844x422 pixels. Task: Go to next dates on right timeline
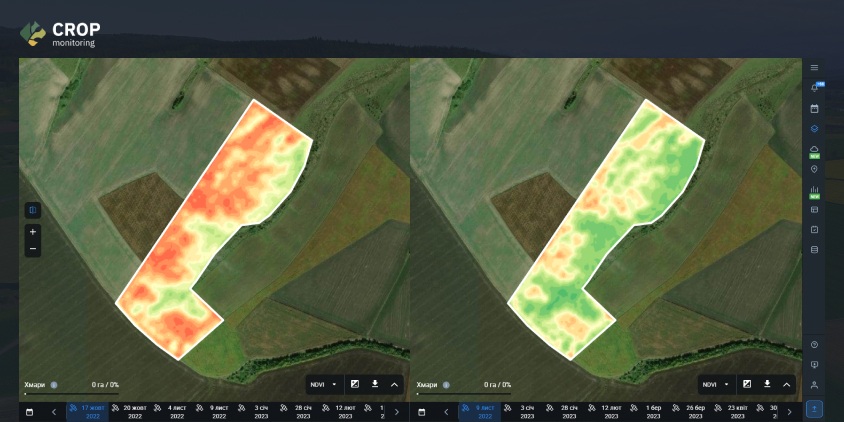pos(789,412)
